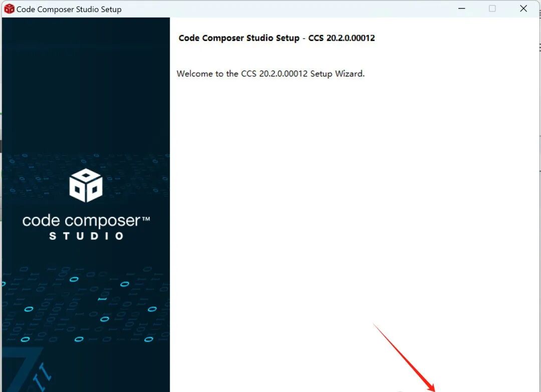This screenshot has height=392, width=541.
Task: Click the "Welcome to the CCS 20.2.0.00012 Setup Wizard." text
Action: (x=270, y=74)
